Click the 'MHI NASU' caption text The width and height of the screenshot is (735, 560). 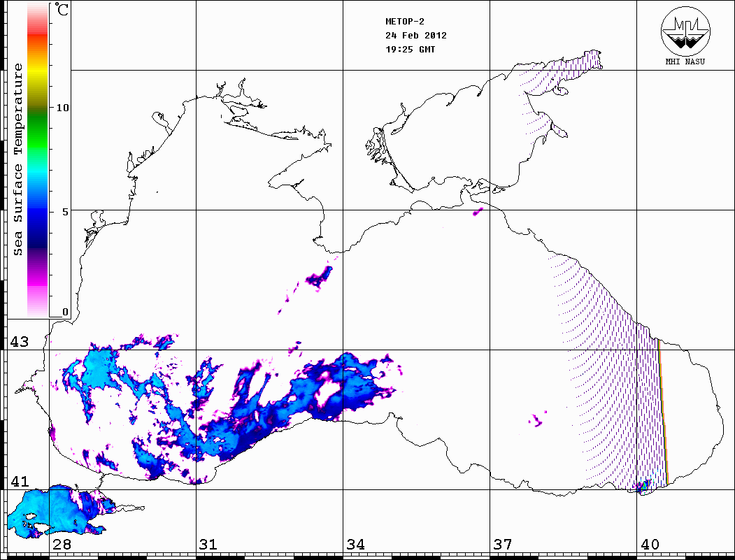[x=685, y=62]
